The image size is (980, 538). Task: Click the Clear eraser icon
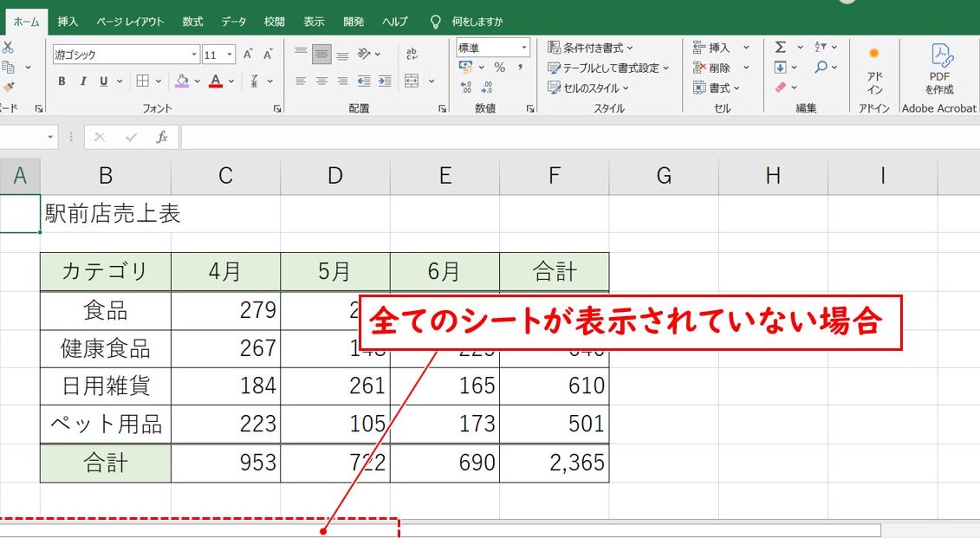(781, 88)
